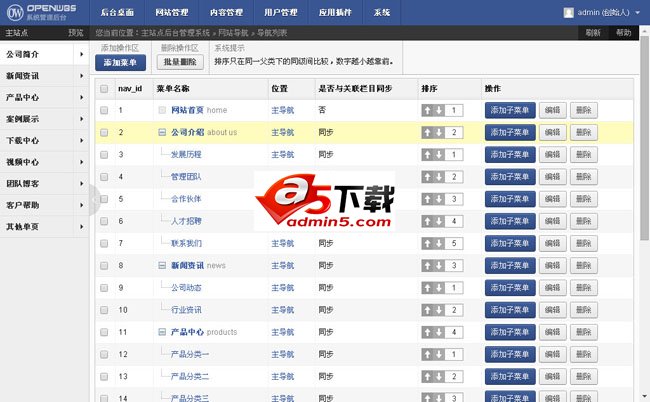The height and width of the screenshot is (402, 650).
Task: Check the checkbox for nav_id 8
Action: 104,266
